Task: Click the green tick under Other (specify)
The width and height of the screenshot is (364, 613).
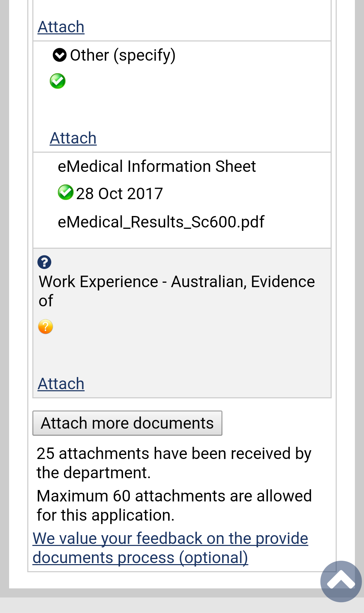Action: tap(58, 81)
